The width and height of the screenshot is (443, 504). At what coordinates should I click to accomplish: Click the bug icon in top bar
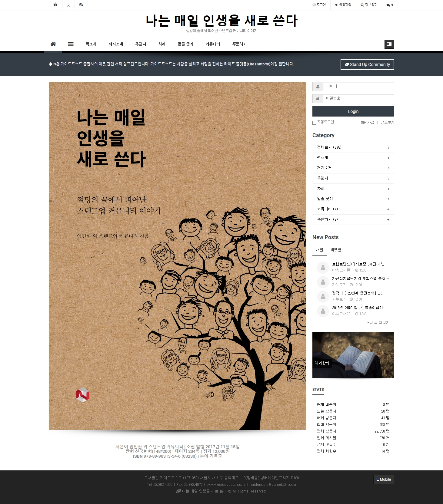click(x=55, y=5)
